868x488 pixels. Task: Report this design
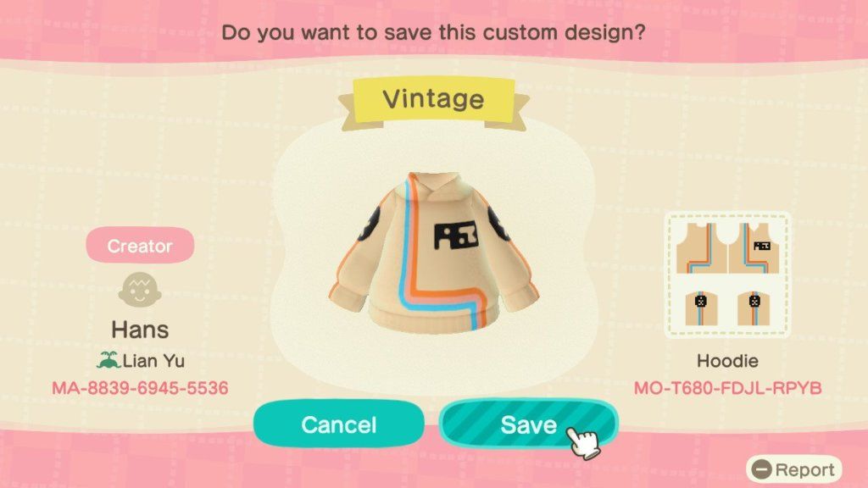793,469
